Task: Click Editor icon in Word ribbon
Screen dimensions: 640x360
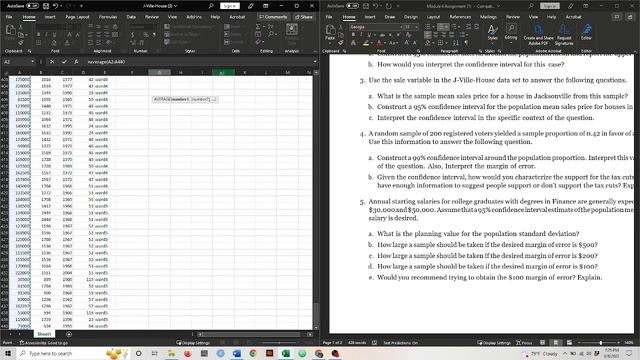Action: (587, 32)
